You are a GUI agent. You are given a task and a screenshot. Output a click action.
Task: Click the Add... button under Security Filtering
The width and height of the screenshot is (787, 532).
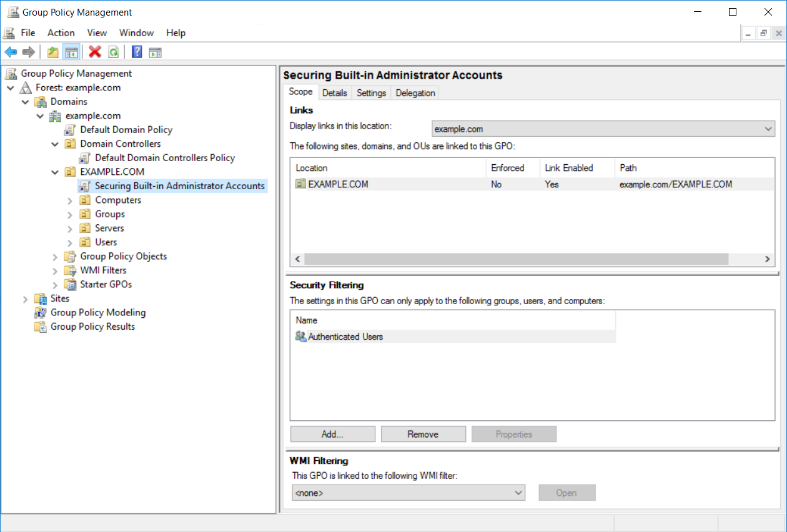(332, 434)
